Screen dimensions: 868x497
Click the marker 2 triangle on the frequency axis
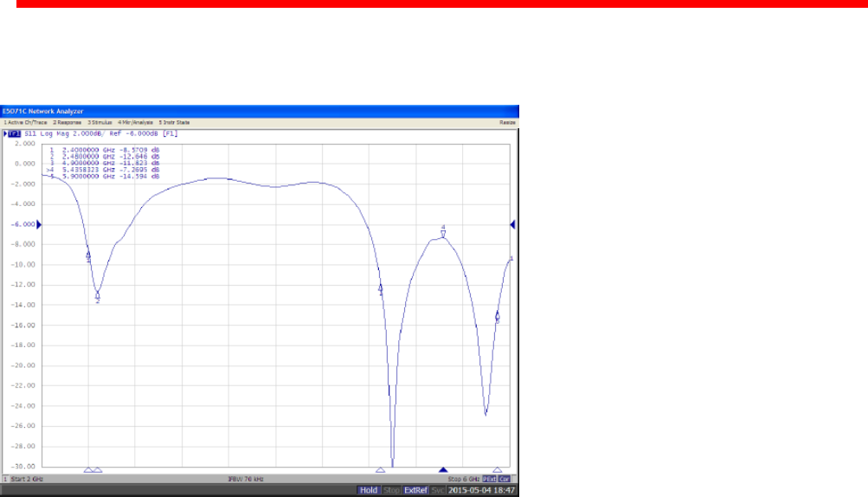tap(98, 470)
